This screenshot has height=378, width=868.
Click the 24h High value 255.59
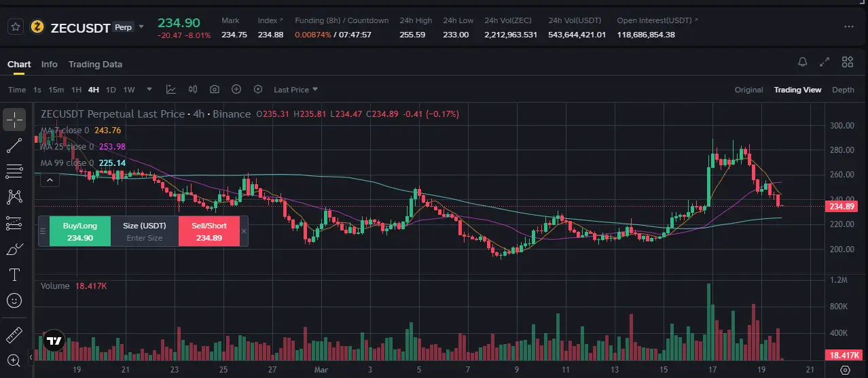[412, 35]
